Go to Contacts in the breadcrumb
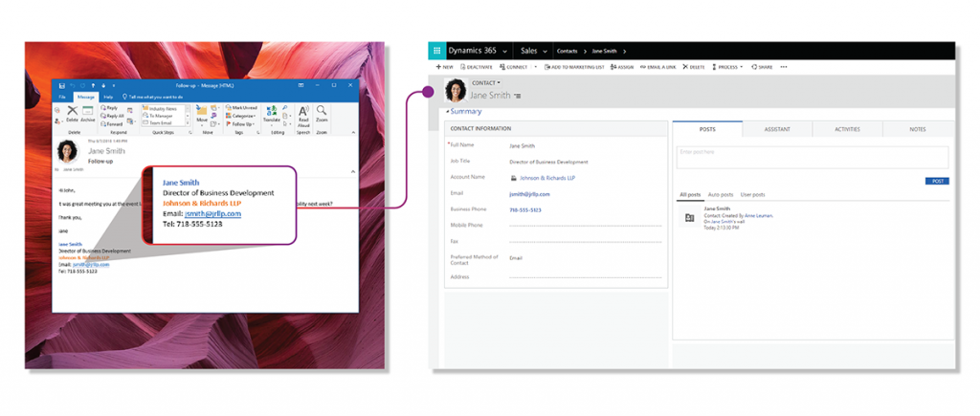 click(x=567, y=52)
